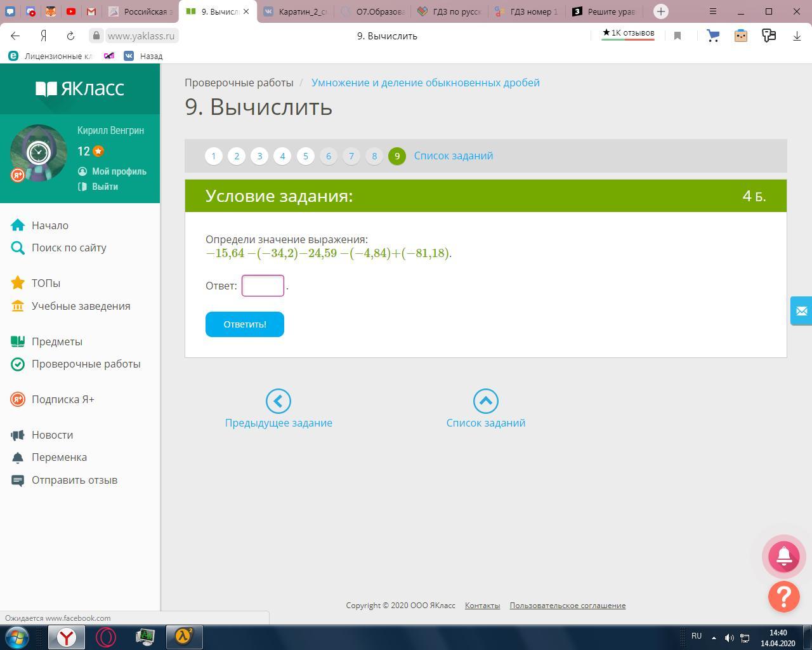
Task: Click 'Список заданий' next to task numbers
Action: 454,156
